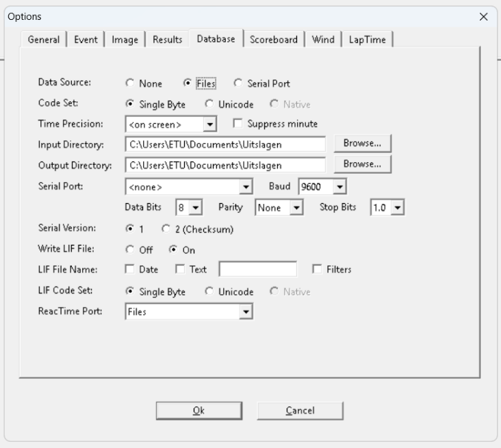Viewport: 501px width, 448px height.
Task: Select Serial Version 2 (Checksum)
Action: point(165,230)
